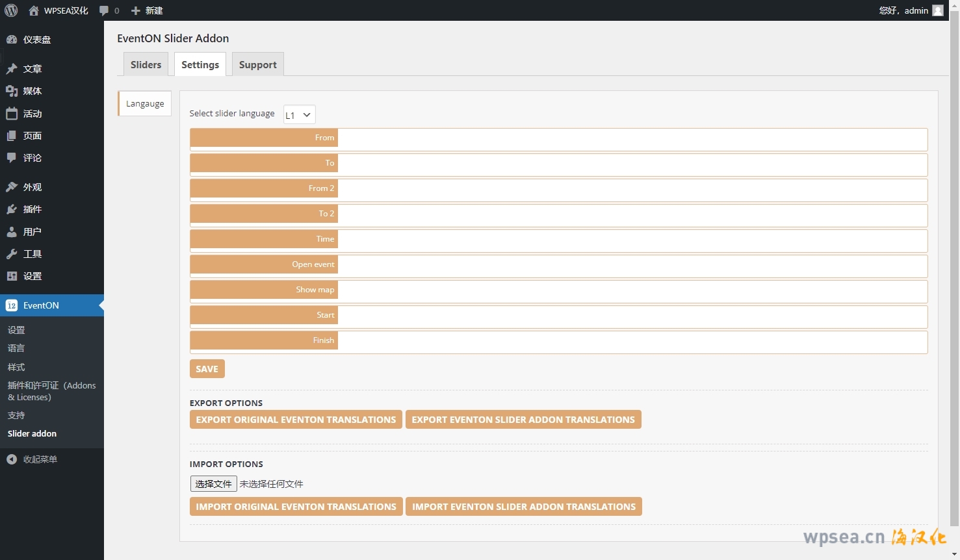This screenshot has width=960, height=560.
Task: Open the 仪表盘 dashboard sidebar icon
Action: pyautogui.click(x=12, y=40)
